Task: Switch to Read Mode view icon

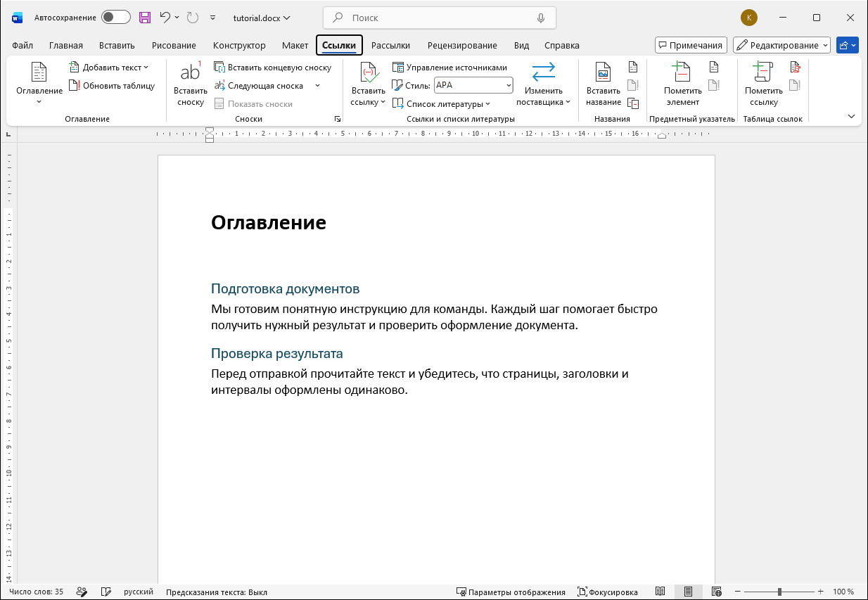Action: pyautogui.click(x=660, y=592)
